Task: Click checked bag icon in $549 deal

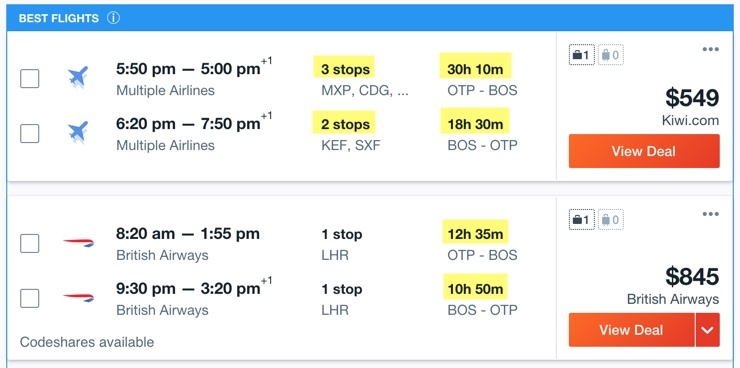Action: [x=581, y=55]
